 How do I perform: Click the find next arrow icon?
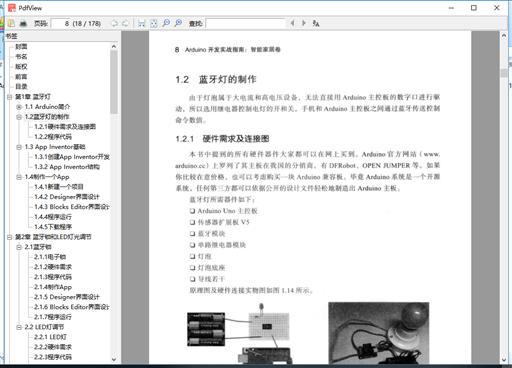point(304,23)
